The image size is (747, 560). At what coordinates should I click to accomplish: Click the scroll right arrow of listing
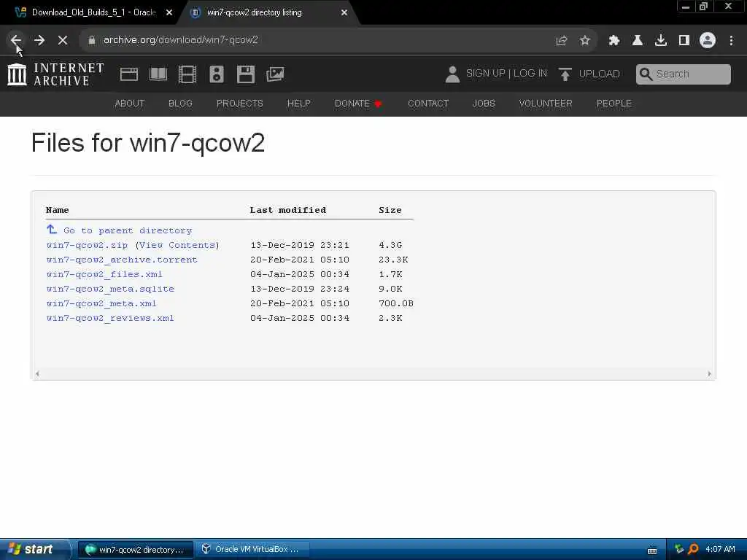click(x=709, y=374)
